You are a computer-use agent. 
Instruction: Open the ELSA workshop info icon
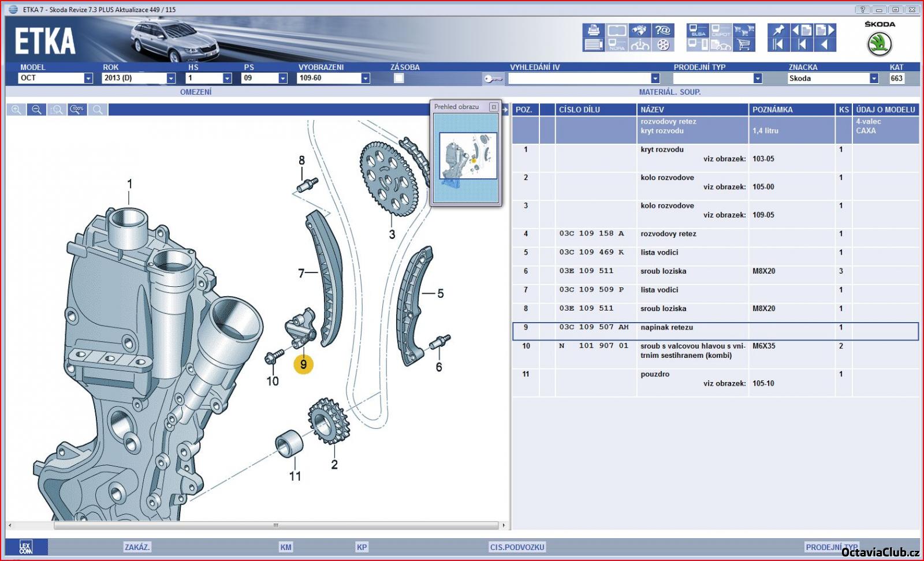pos(698,31)
